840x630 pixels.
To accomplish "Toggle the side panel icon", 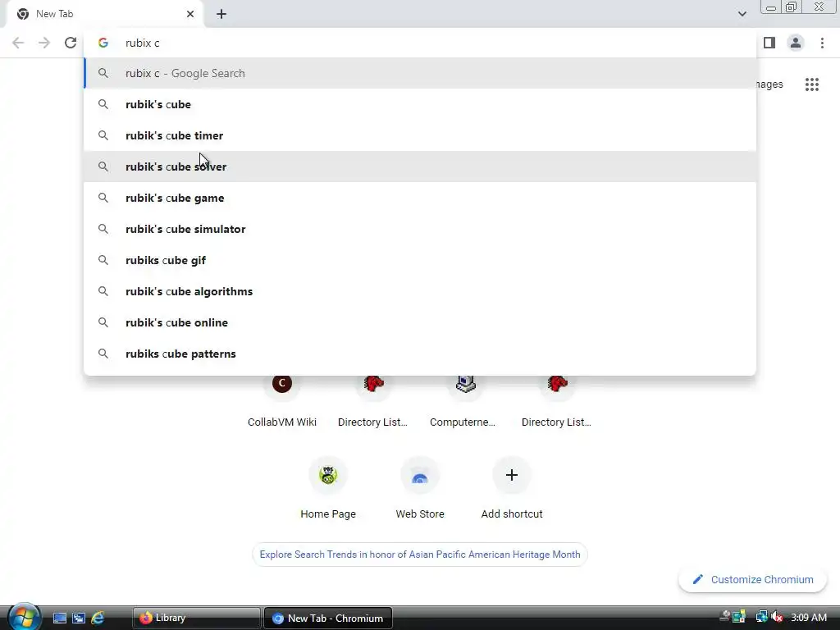I will click(769, 43).
